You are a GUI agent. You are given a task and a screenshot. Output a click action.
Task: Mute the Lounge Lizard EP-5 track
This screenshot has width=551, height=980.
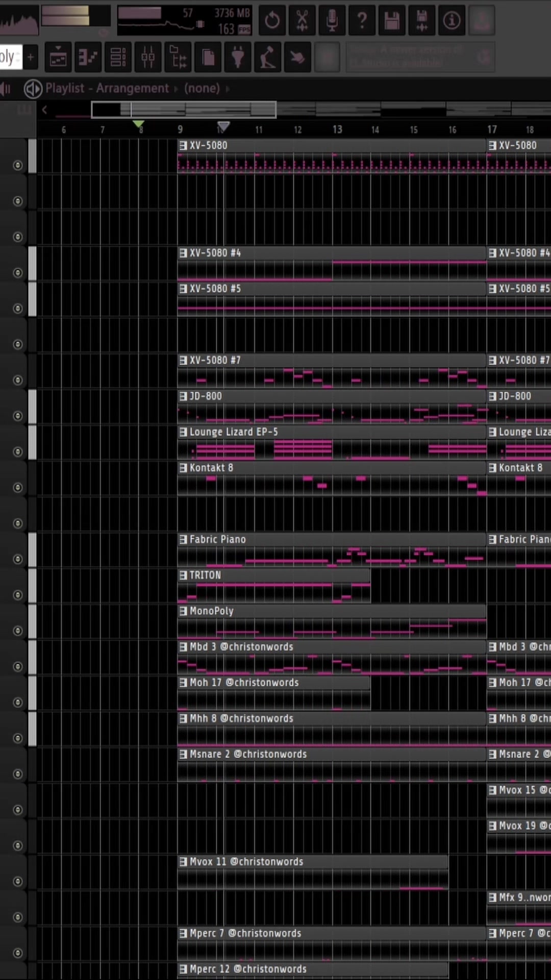[18, 452]
